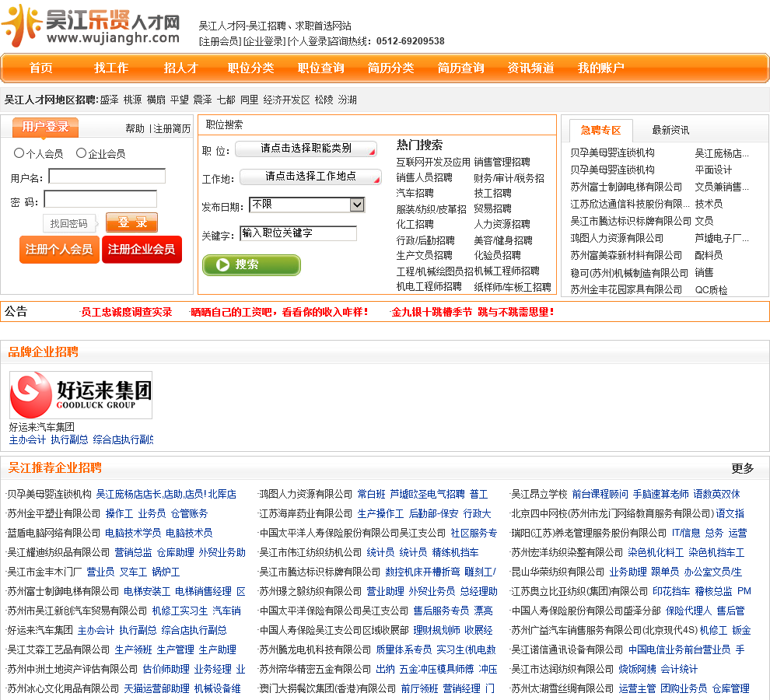The image size is (770, 700).
Task: Select the 个人会员 radio button
Action: click(x=19, y=153)
